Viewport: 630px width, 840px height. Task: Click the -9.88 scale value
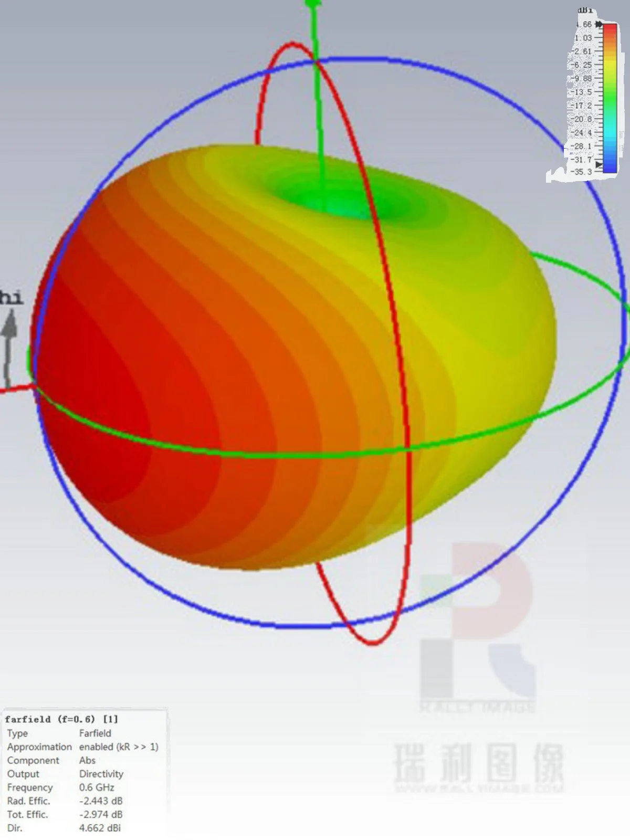pos(582,79)
